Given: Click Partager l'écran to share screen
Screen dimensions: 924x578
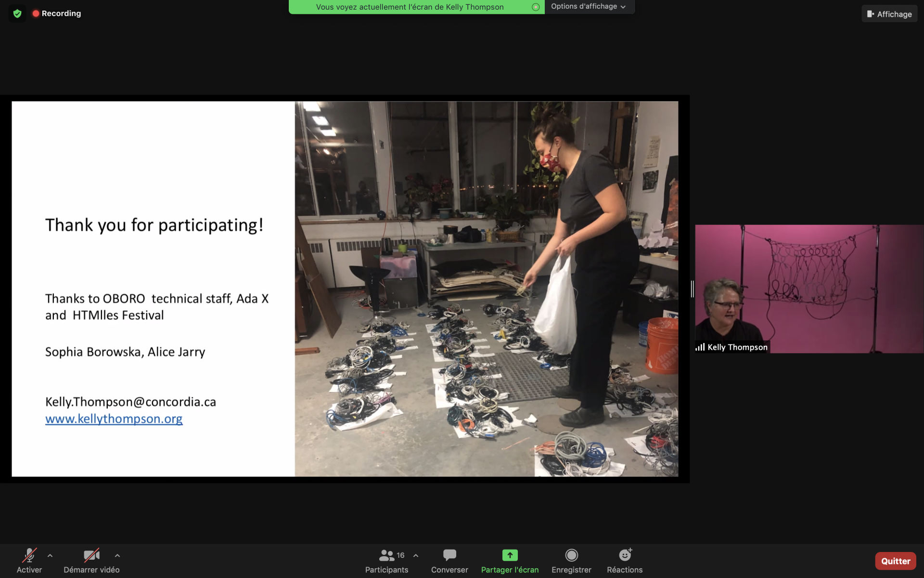Looking at the screenshot, I should [510, 561].
